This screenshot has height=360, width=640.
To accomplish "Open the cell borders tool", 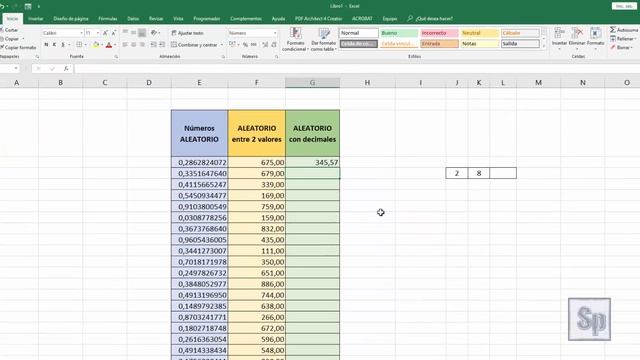I will point(79,44).
